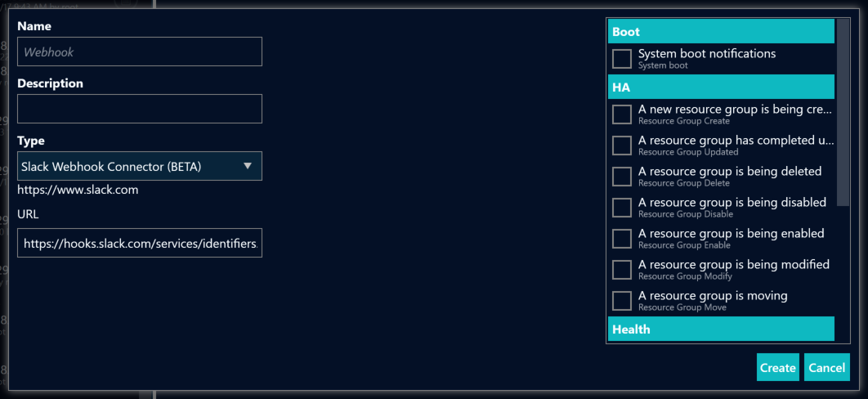Screen dimensions: 868x399
Task: Click the HA section header
Action: pyautogui.click(x=721, y=87)
